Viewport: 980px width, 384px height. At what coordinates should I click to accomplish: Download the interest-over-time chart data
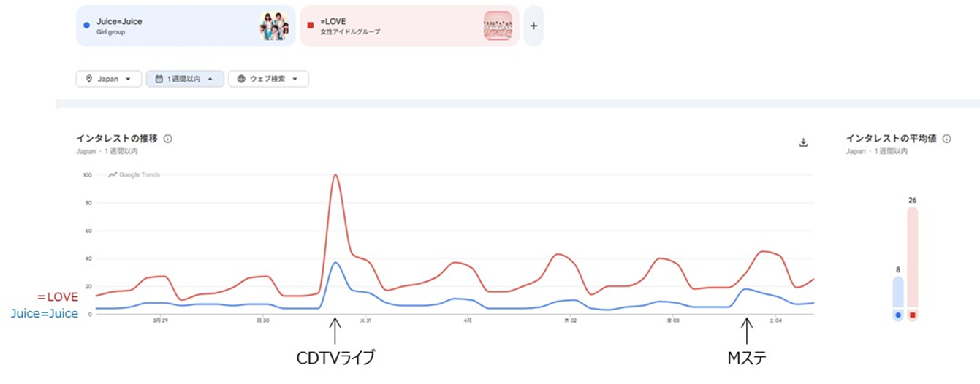coord(803,142)
